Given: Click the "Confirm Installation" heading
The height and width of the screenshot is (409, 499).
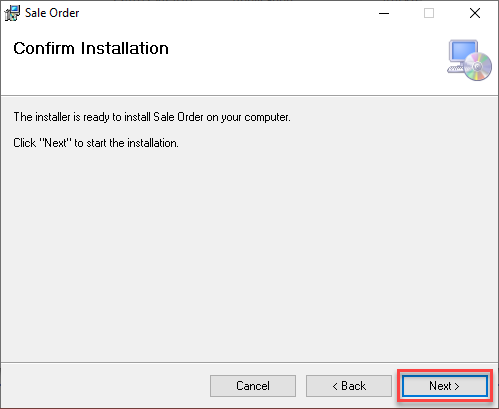Looking at the screenshot, I should click(x=91, y=48).
